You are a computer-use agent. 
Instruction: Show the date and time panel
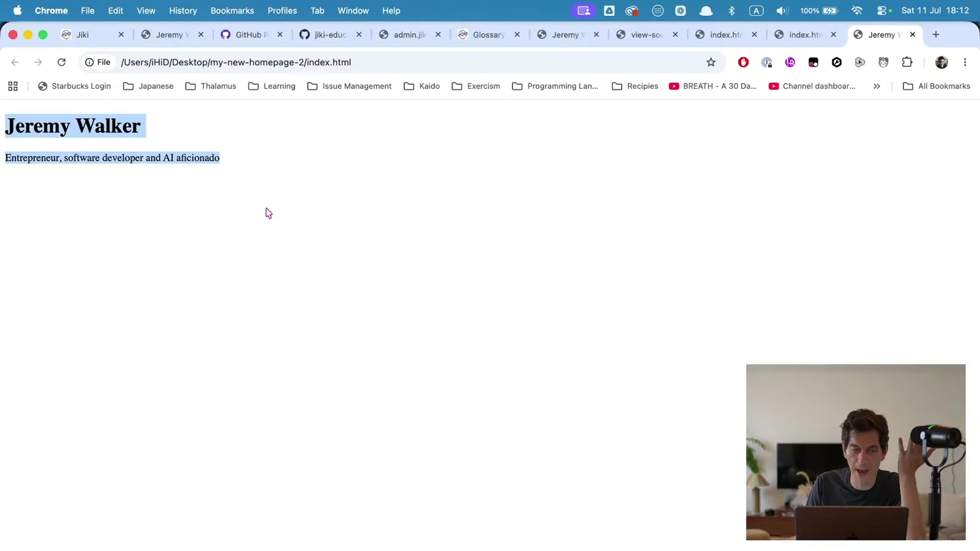click(935, 10)
